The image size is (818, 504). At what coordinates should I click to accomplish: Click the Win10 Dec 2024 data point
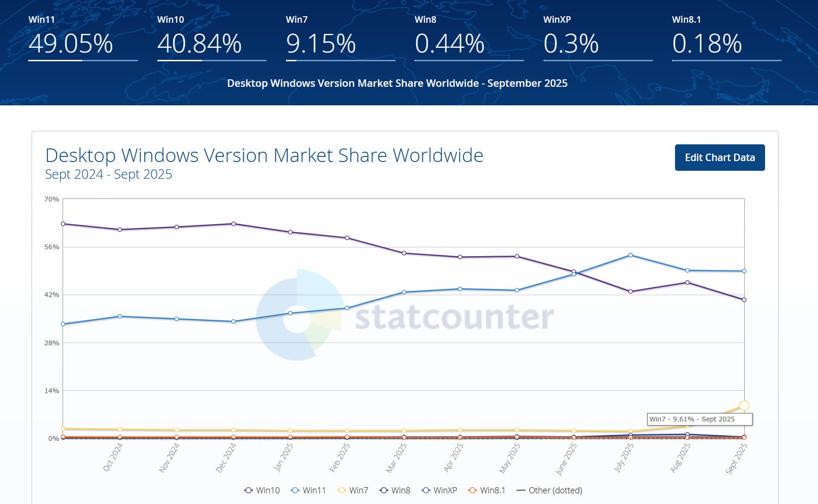coord(234,224)
